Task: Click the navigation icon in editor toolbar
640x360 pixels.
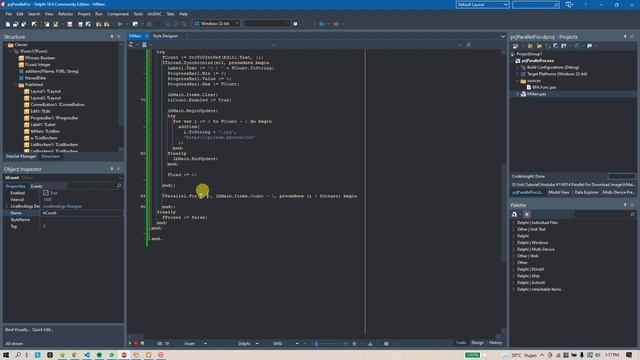Action: pos(131,44)
